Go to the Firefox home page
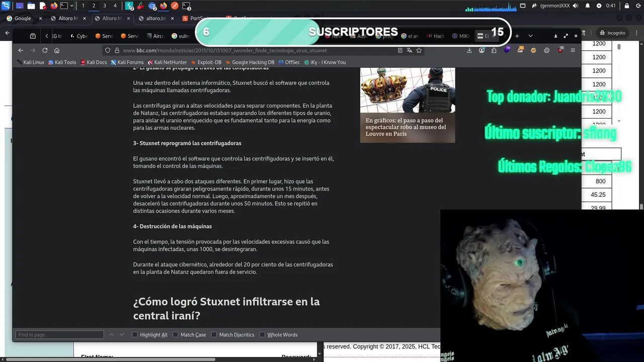Viewport: 644px width, 362px height. click(x=57, y=50)
